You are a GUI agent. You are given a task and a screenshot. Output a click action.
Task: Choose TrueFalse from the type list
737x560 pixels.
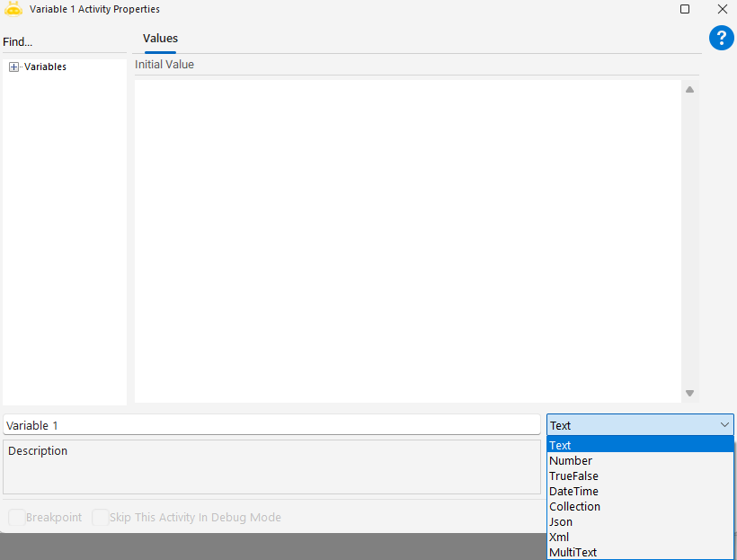pos(573,476)
